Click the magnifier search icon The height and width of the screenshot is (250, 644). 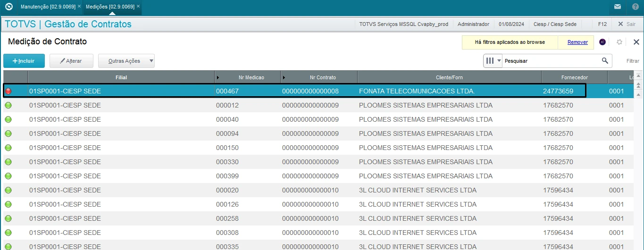[605, 61]
